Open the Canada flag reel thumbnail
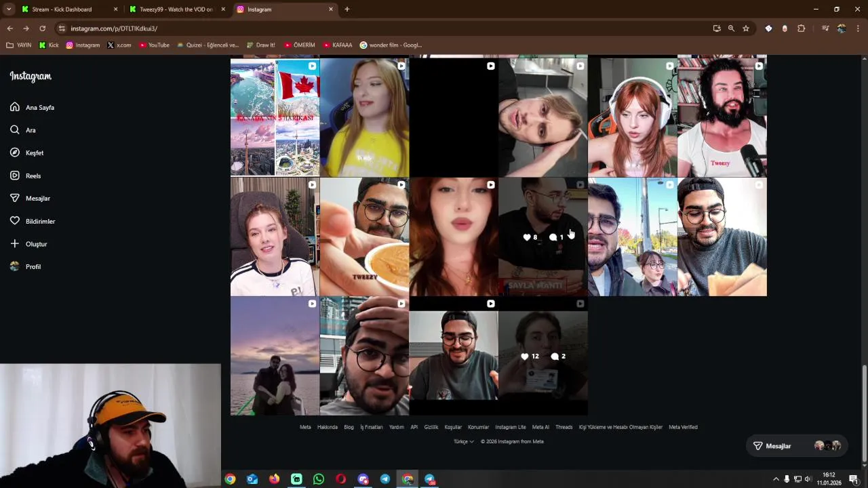 click(x=275, y=117)
